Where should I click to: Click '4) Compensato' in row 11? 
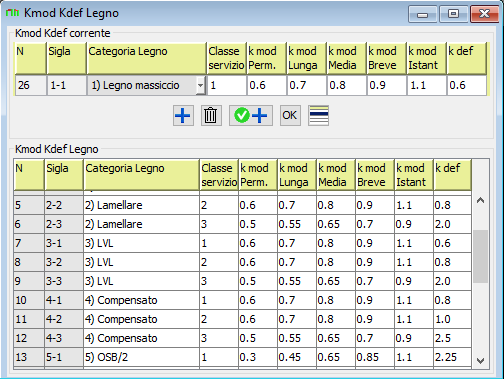pos(121,319)
